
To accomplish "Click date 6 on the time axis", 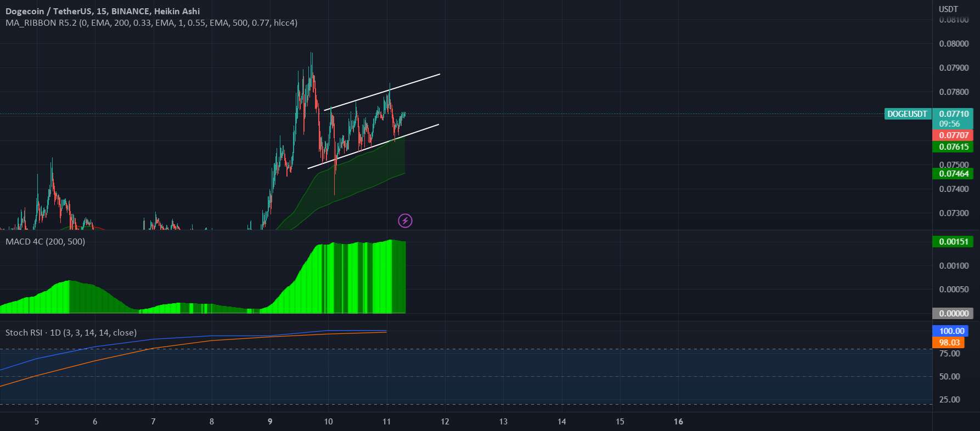I will [95, 422].
